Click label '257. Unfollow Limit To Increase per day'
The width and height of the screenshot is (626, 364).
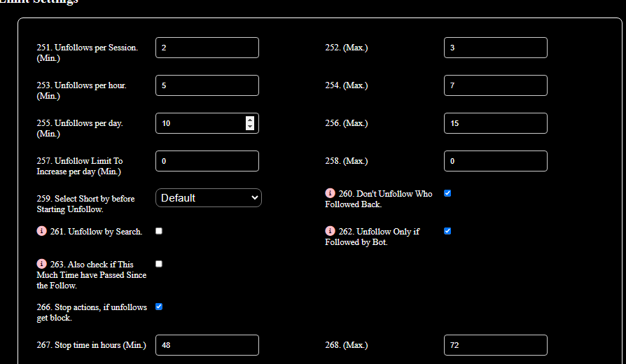point(80,166)
